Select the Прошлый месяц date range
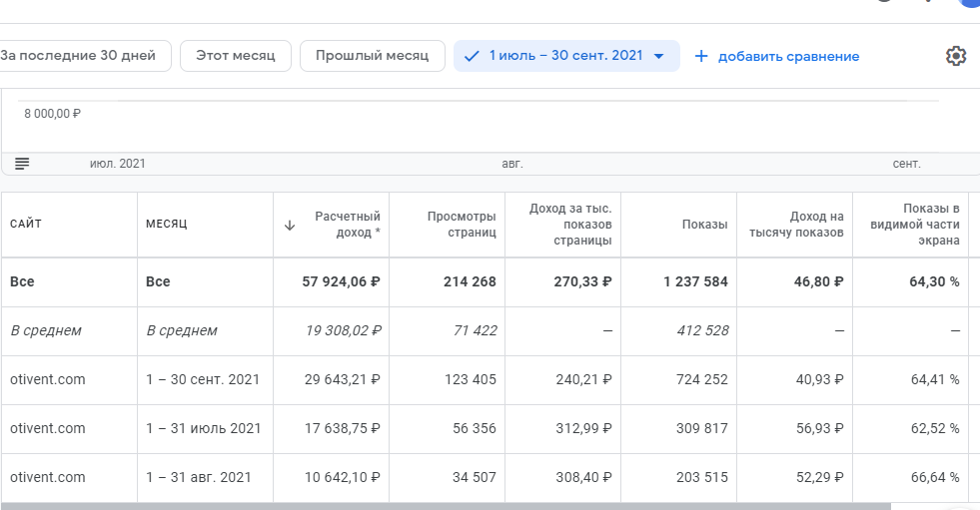 pyautogui.click(x=372, y=56)
